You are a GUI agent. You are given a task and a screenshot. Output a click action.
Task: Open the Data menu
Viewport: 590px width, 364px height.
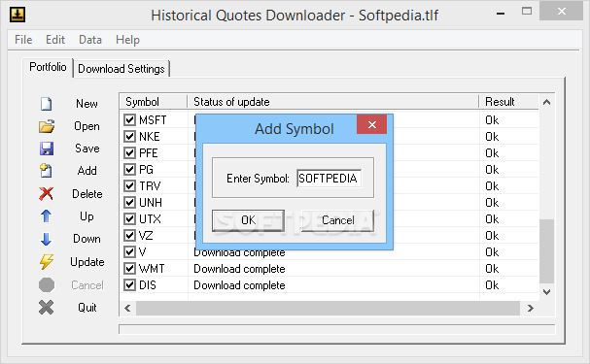click(90, 40)
